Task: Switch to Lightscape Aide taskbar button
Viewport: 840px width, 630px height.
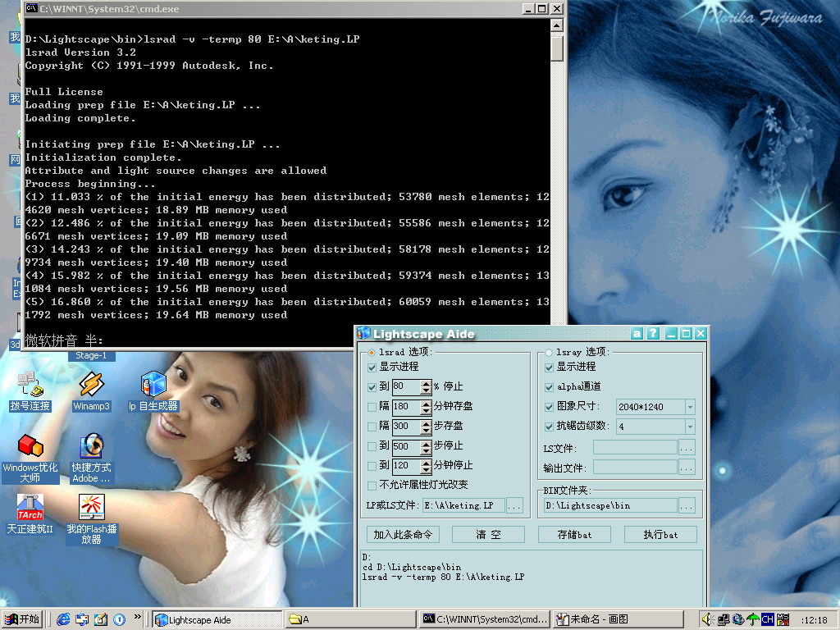Action: (217, 620)
